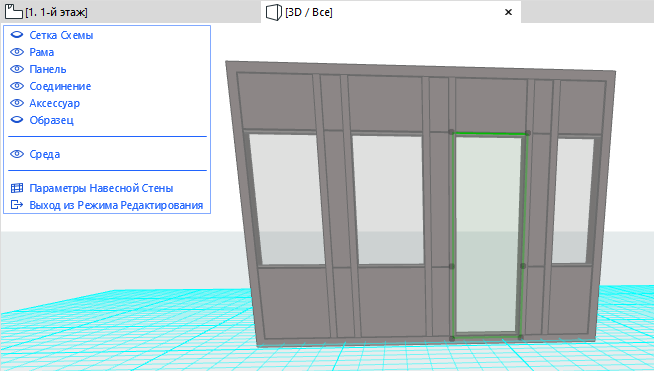Select the rightmost narrow glass panel
The height and width of the screenshot is (371, 654).
(x=573, y=201)
